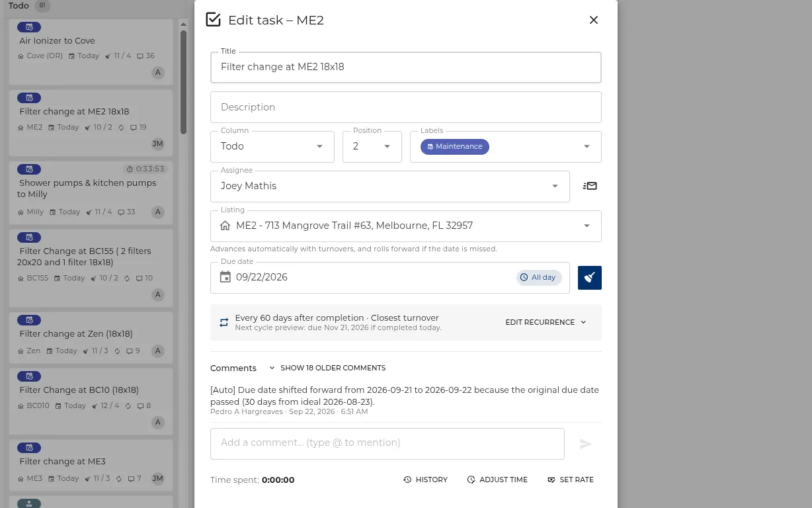Click the JM avatar on ME2 card
This screenshot has height=508, width=812.
[x=157, y=144]
